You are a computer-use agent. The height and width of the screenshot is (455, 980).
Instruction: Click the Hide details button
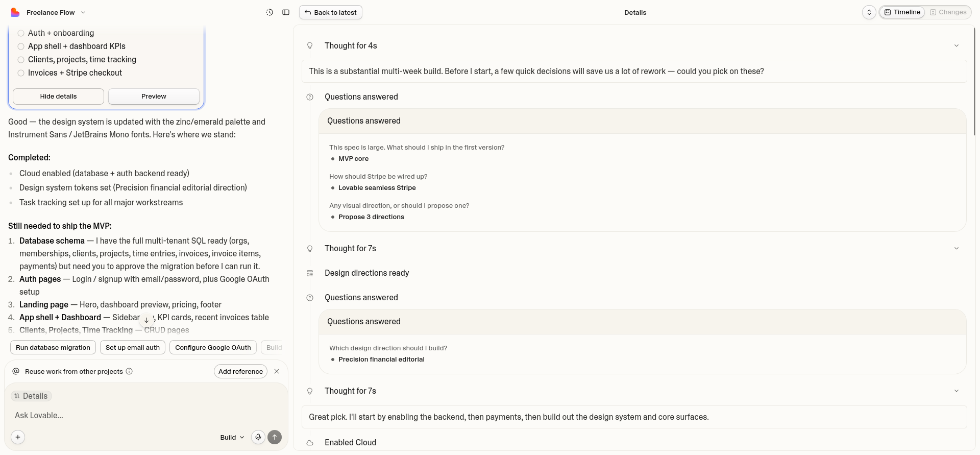click(x=58, y=97)
